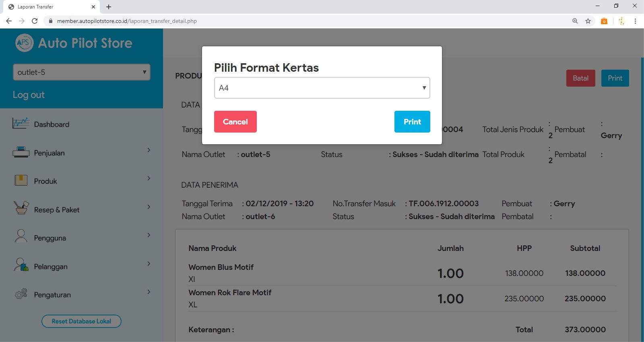Expand the Penjualan submenu chevron
Screen dimensions: 644x342
point(149,150)
